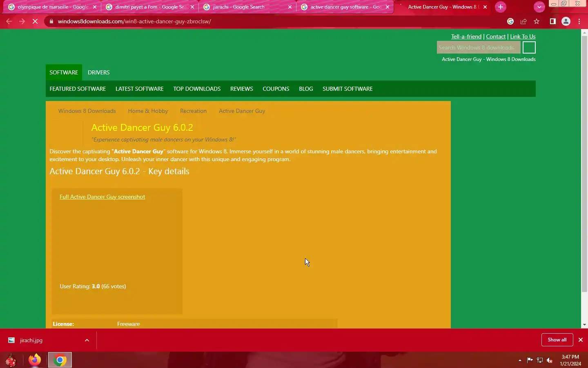Show hidden system tray icons
This screenshot has height=368, width=588.
click(x=520, y=360)
